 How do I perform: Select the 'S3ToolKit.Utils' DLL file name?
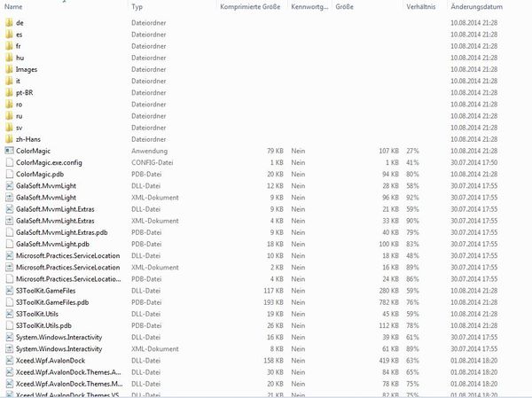[x=37, y=314]
